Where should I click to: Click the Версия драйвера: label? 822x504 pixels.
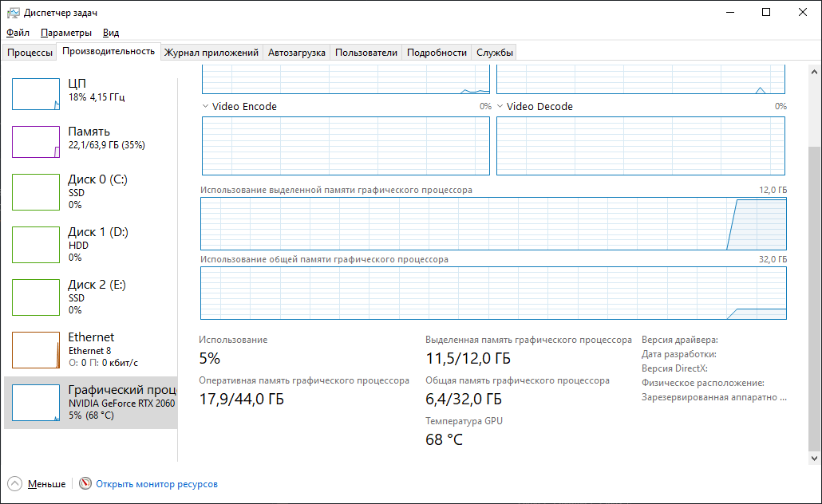[680, 340]
